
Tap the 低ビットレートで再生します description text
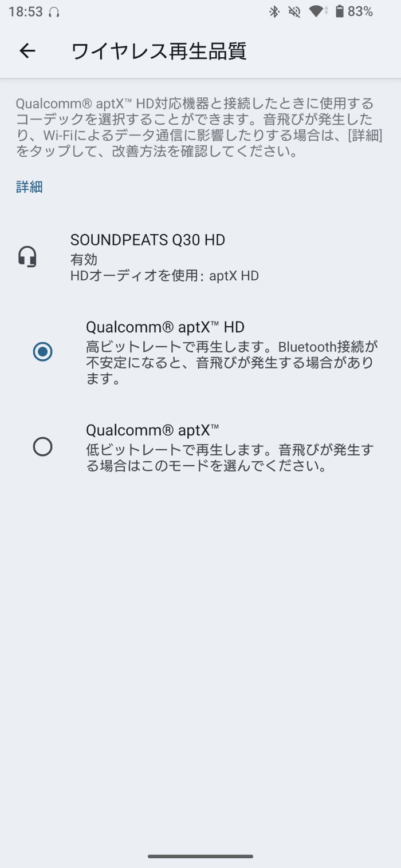229,458
